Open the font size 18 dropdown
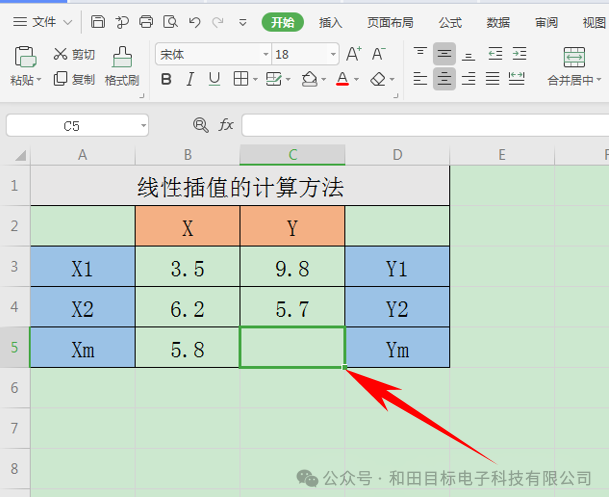Image resolution: width=611 pixels, height=502 pixels. [x=333, y=54]
